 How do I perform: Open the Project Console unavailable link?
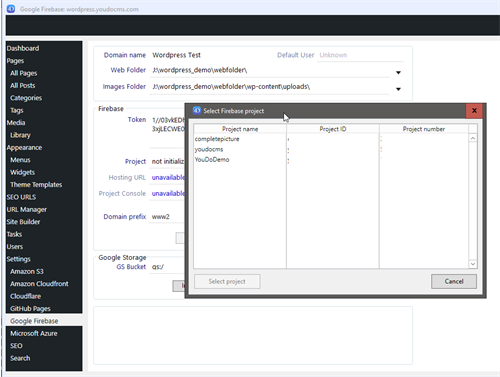[168, 193]
